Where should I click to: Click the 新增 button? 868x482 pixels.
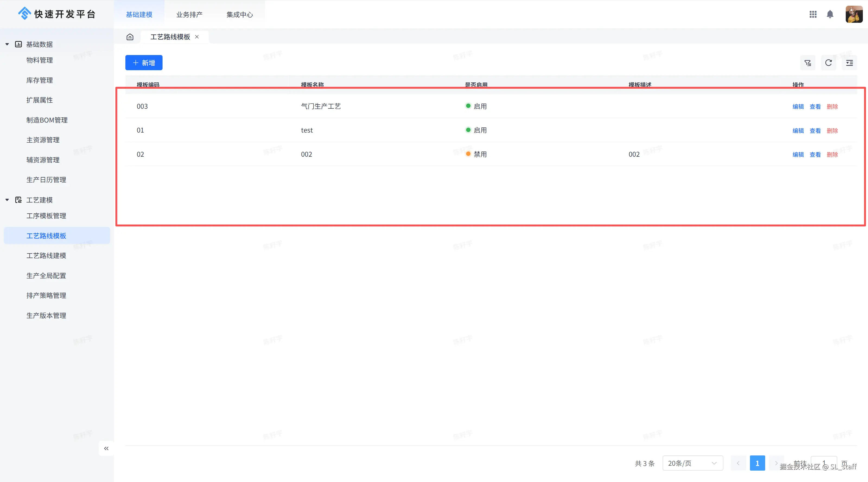tap(144, 63)
